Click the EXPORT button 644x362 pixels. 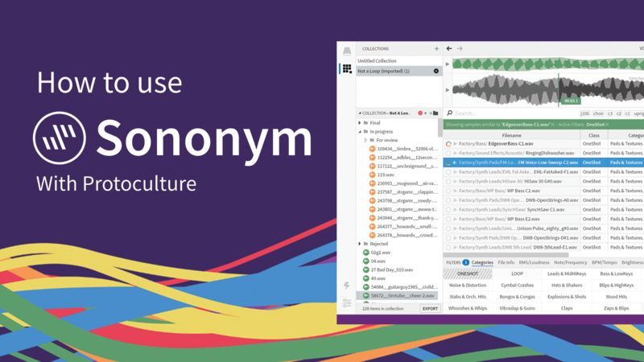(430, 309)
